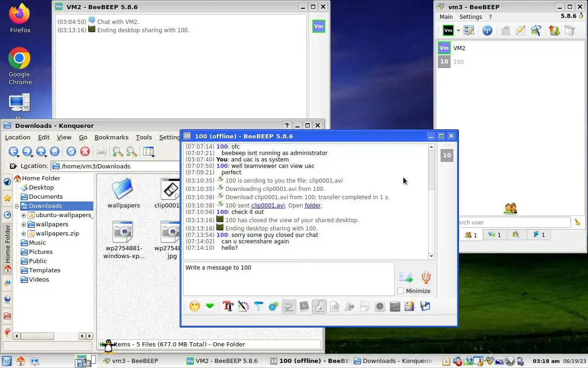Click the Vm avatar in VM2 chat sidebar
Viewport: 588px width, 368px height.
pyautogui.click(x=318, y=26)
